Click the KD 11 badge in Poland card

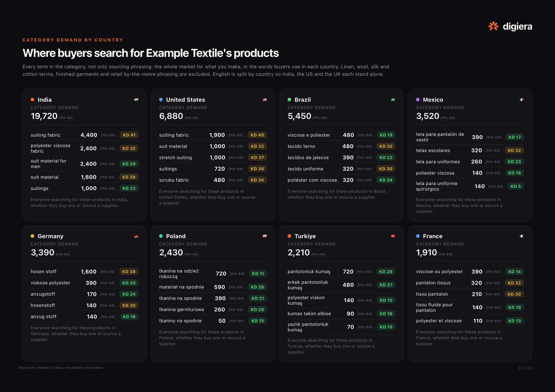coord(258,274)
